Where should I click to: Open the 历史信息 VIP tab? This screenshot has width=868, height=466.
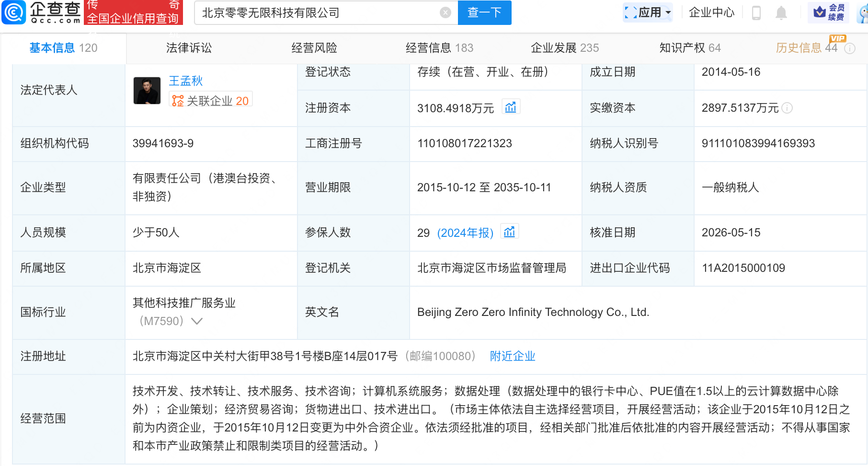(807, 48)
